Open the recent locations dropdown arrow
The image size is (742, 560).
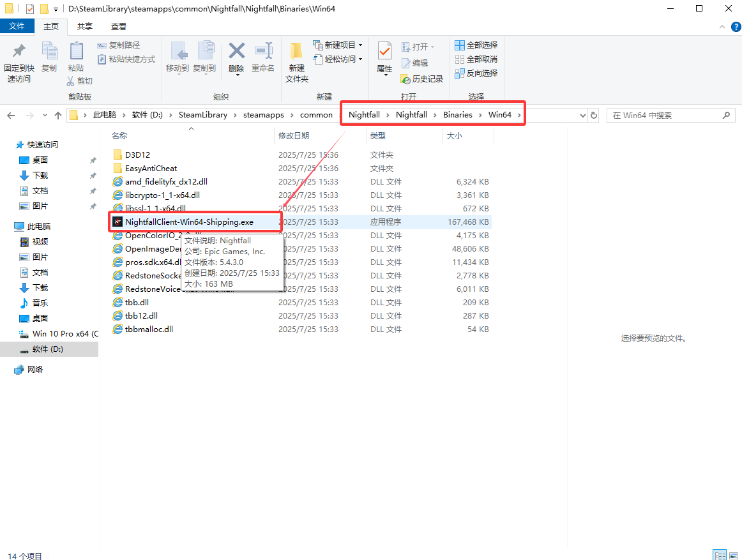[x=45, y=116]
